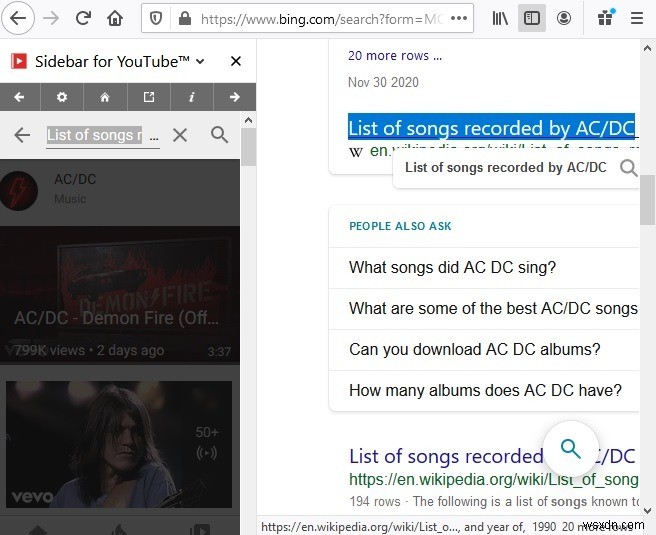Clear the YouTube search field
Viewport: 656px width, 535px height.
coord(180,135)
